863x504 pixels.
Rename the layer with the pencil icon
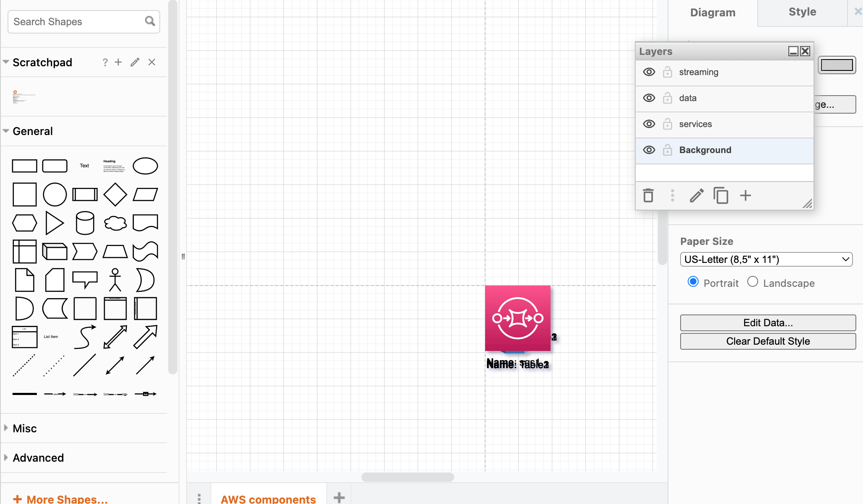click(696, 195)
